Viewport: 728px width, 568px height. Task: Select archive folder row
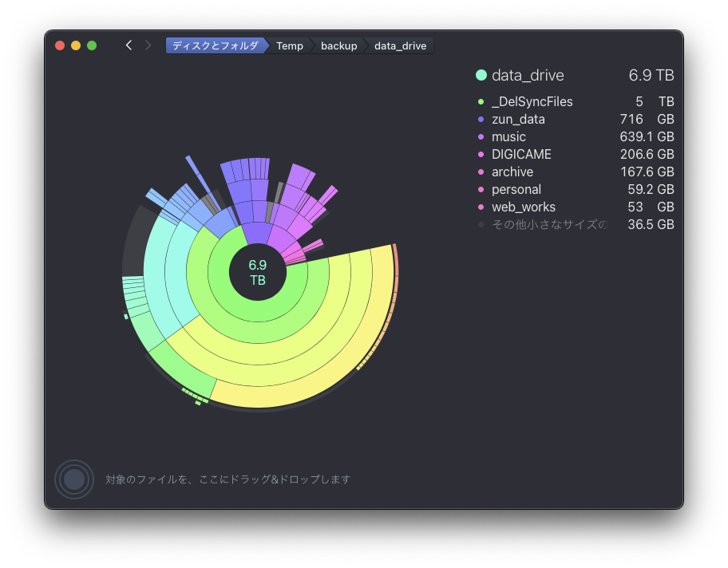tap(576, 172)
